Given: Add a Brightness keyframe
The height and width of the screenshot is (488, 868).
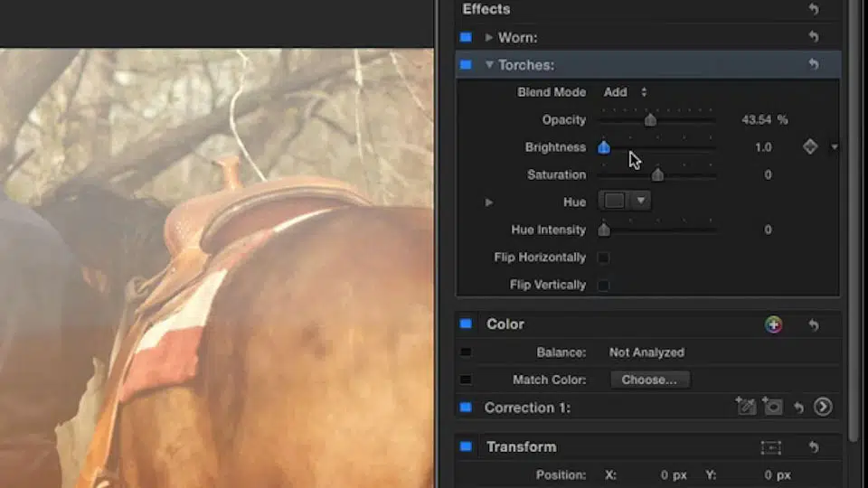Looking at the screenshot, I should (810, 146).
